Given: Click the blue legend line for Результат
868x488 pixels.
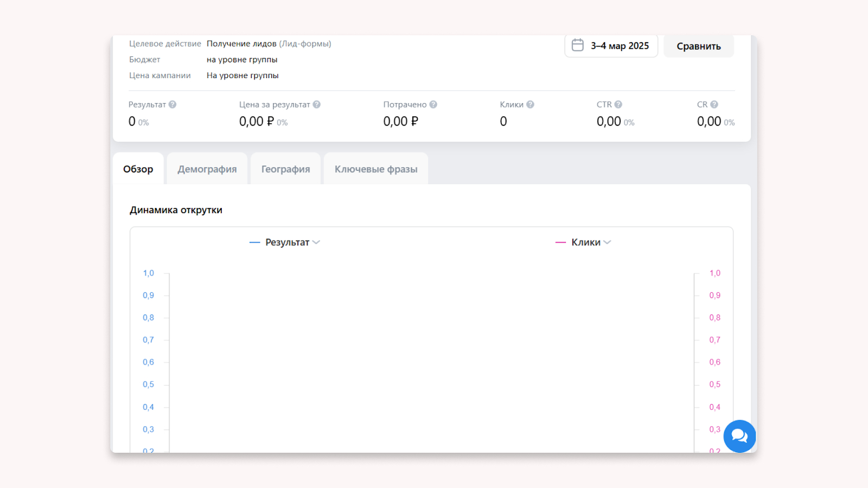Looking at the screenshot, I should point(254,242).
